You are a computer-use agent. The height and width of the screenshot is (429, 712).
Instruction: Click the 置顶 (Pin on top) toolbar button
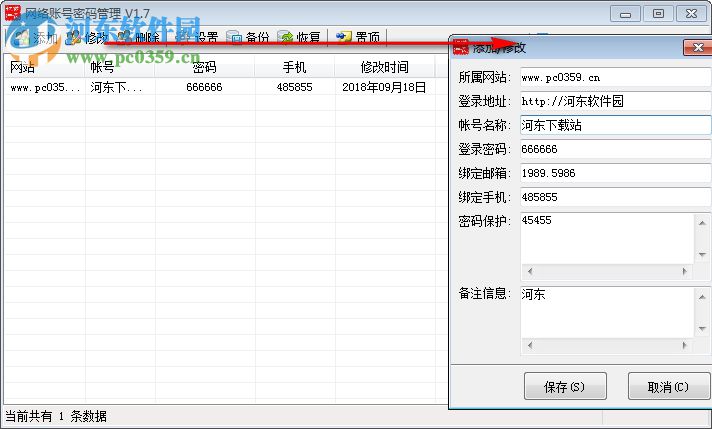(358, 38)
